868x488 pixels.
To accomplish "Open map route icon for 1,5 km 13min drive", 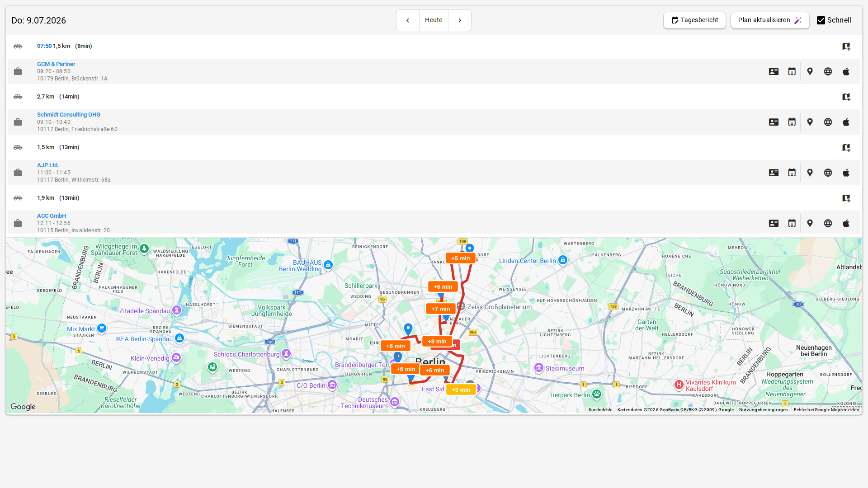I will click(x=846, y=147).
